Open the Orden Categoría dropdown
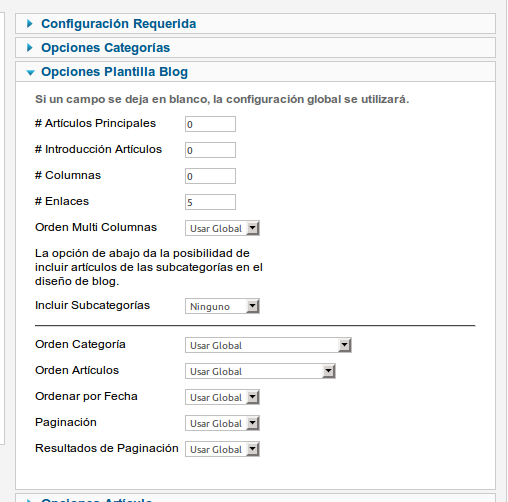The width and height of the screenshot is (508, 502). coord(268,345)
